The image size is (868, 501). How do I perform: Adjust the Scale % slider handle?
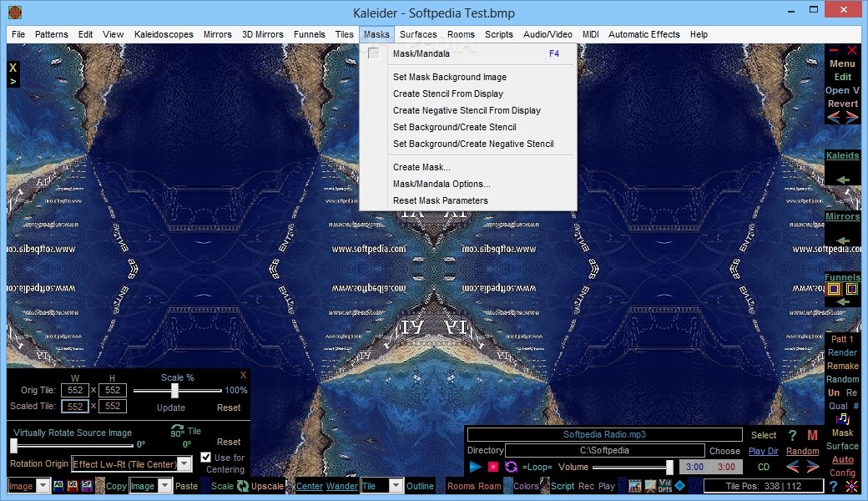(175, 391)
